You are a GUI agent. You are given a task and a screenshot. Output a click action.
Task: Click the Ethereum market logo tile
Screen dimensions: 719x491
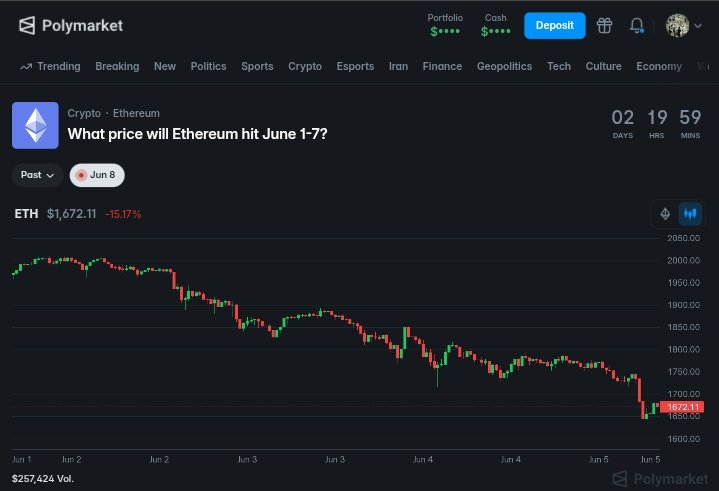[x=35, y=125]
